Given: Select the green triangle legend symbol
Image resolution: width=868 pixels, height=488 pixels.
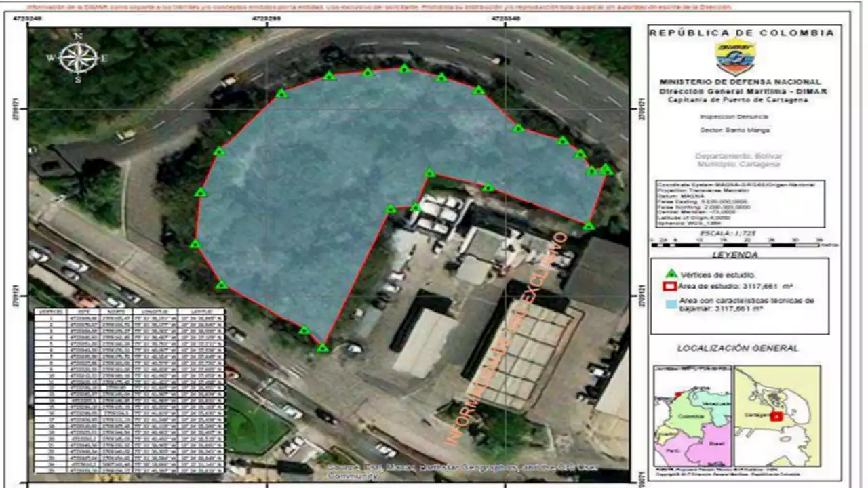Looking at the screenshot, I should pyautogui.click(x=671, y=274).
